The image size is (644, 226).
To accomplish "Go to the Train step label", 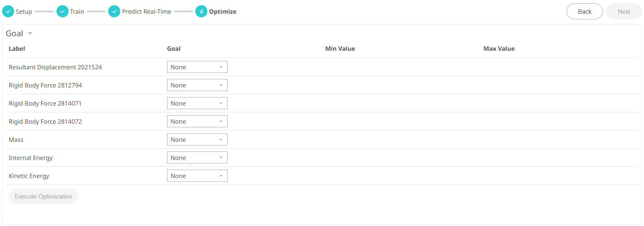I will (77, 12).
